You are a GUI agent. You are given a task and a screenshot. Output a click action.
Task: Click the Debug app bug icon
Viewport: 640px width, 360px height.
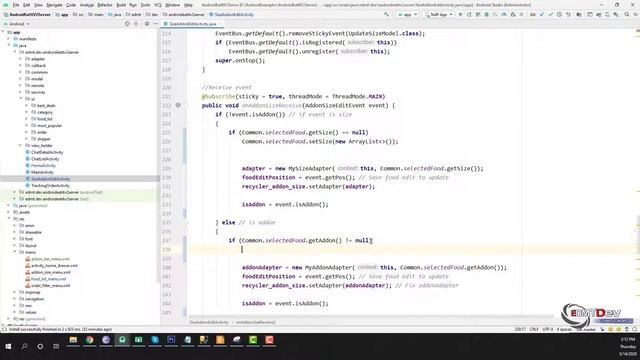(x=487, y=14)
